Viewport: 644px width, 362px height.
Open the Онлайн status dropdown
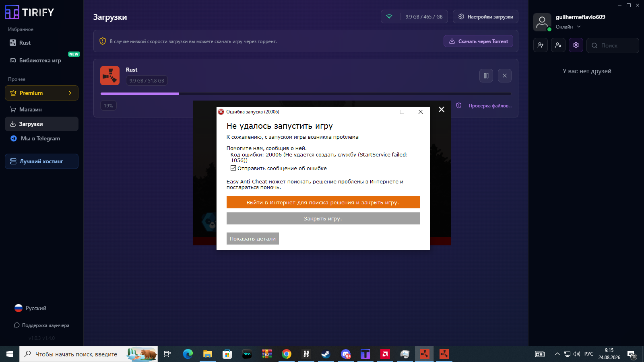pyautogui.click(x=568, y=27)
